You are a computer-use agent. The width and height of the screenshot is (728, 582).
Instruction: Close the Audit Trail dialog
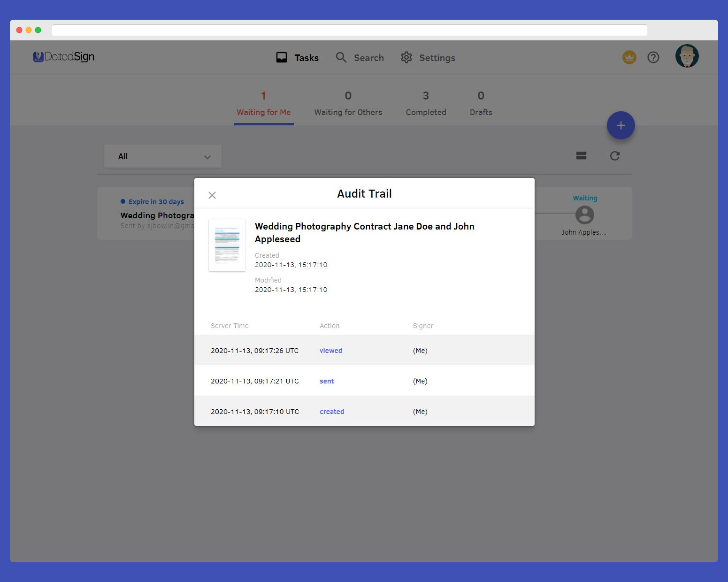(212, 195)
